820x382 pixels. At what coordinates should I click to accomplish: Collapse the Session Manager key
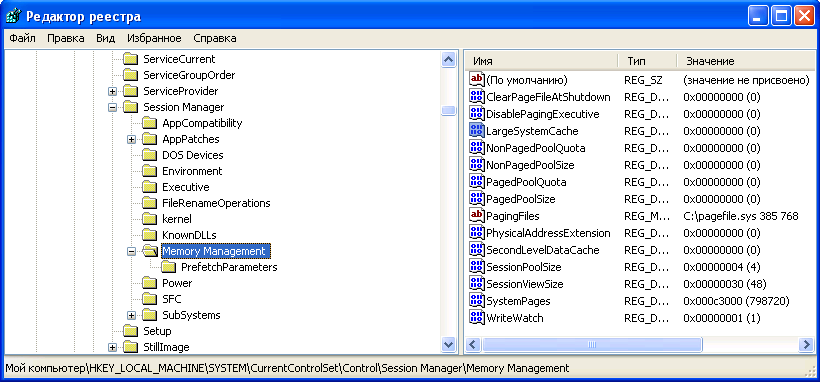point(112,107)
